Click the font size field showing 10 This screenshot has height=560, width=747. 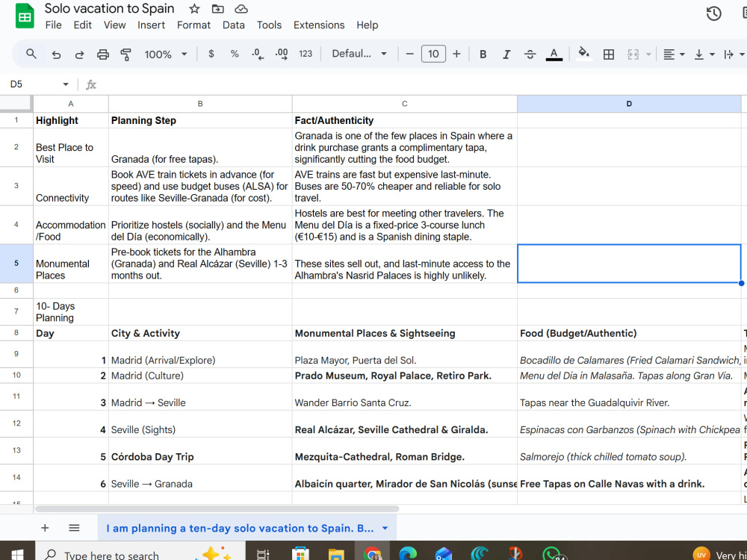point(433,54)
